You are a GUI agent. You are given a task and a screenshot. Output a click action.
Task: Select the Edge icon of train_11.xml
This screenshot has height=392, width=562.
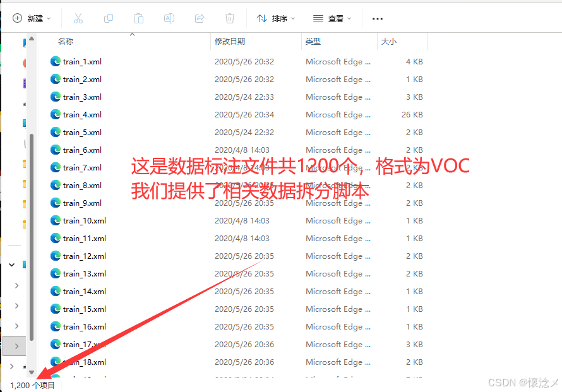coord(56,238)
